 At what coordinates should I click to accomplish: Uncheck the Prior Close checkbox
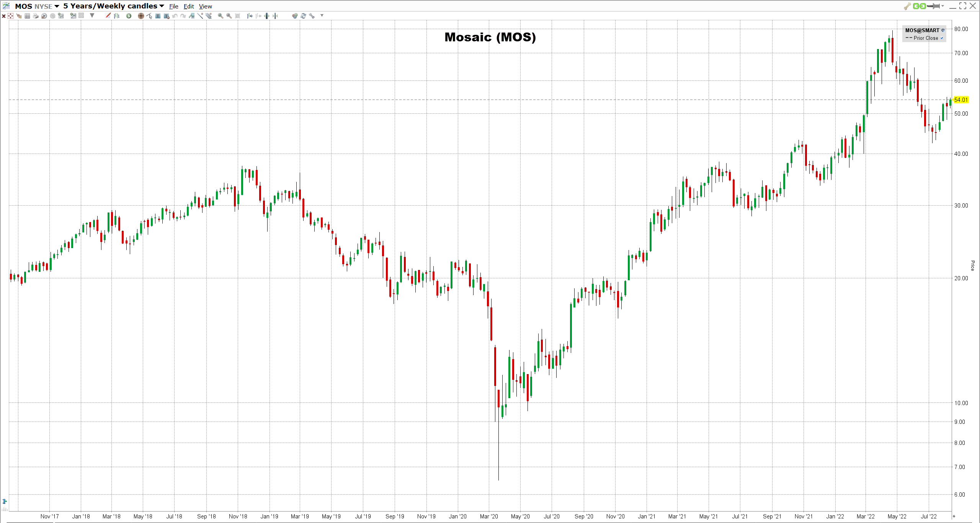point(942,38)
